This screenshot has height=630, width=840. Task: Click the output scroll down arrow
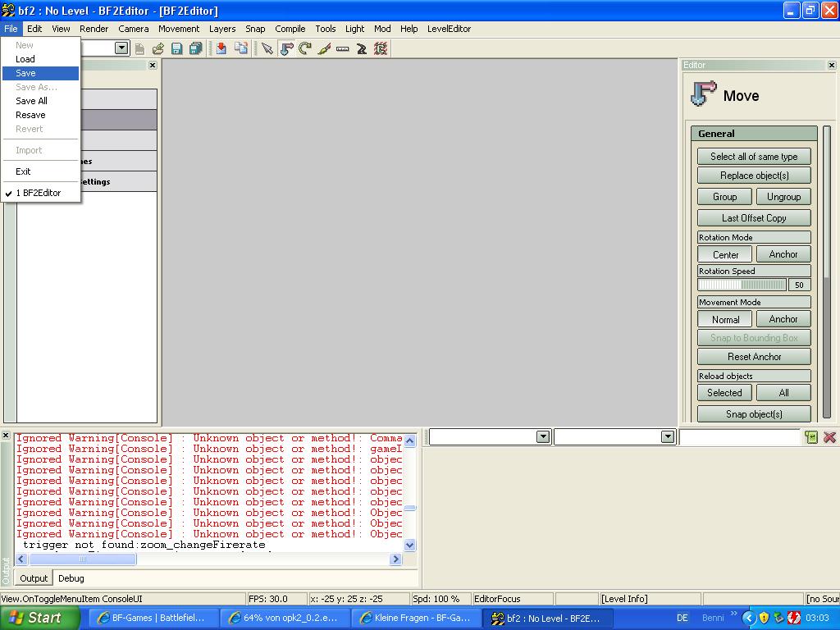[410, 546]
